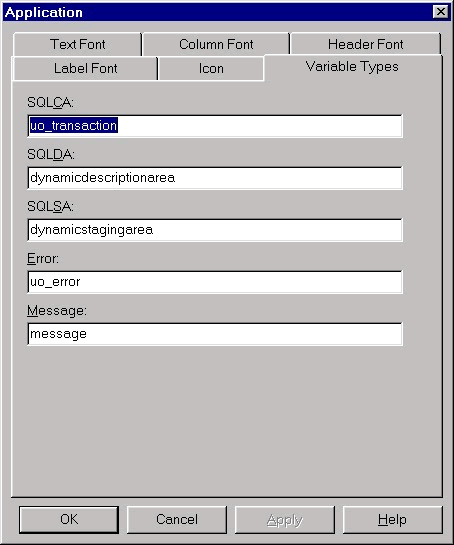Click into the Message input field

[215, 334]
